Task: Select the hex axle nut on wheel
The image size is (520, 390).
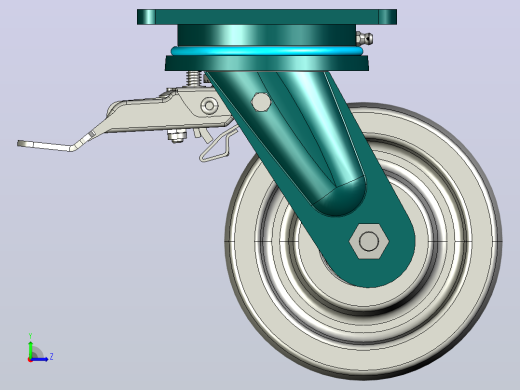Action: click(369, 241)
